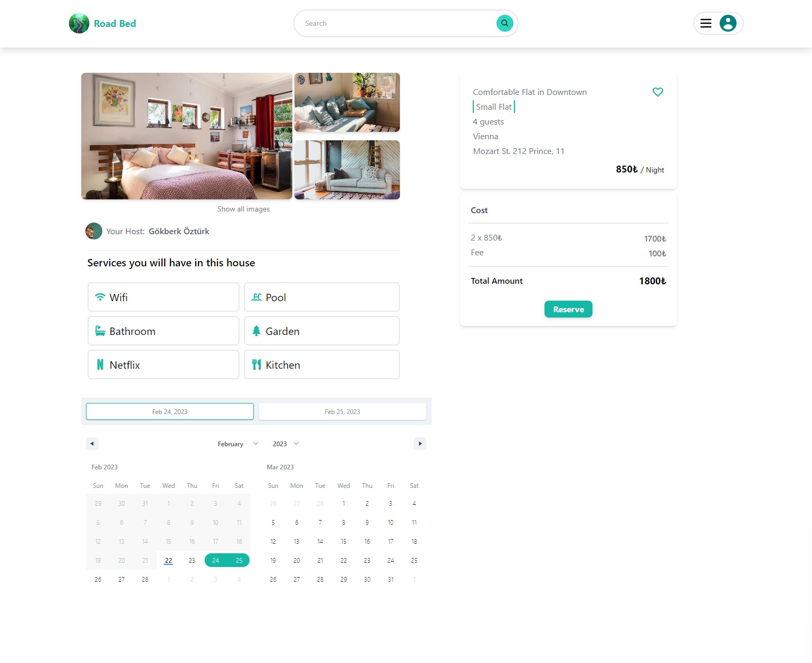Viewport: 812px width, 663px height.
Task: Click the 1700₺ subtotal value
Action: [x=655, y=238]
